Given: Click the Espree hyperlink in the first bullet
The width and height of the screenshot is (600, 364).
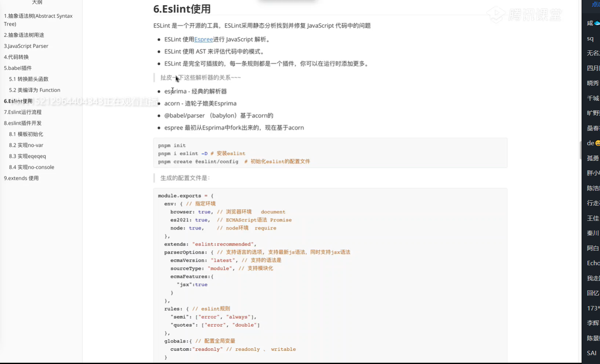Looking at the screenshot, I should pyautogui.click(x=204, y=39).
